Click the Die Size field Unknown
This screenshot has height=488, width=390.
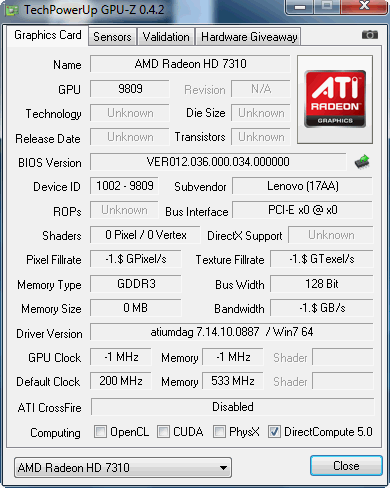point(261,113)
